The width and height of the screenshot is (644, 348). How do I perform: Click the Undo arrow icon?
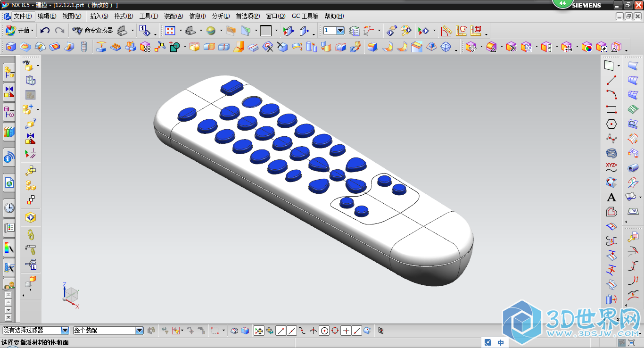[x=45, y=31]
